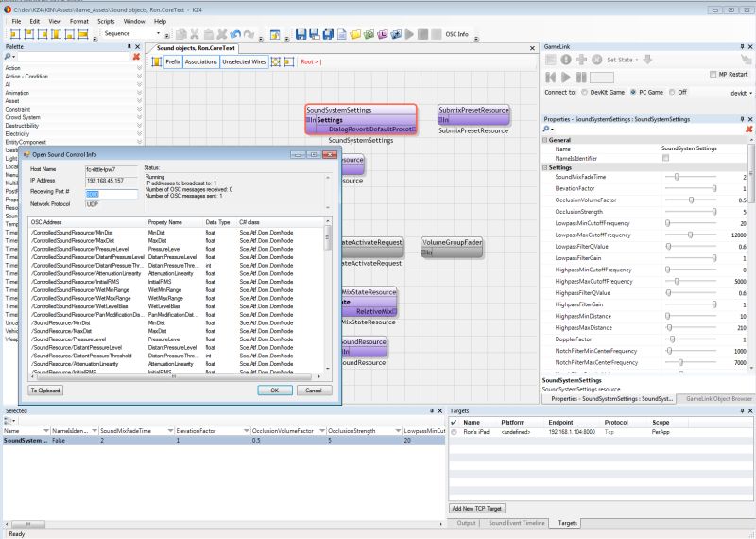This screenshot has height=539, width=756.
Task: Click the yellow folder icon in toolbar
Action: pos(355,34)
